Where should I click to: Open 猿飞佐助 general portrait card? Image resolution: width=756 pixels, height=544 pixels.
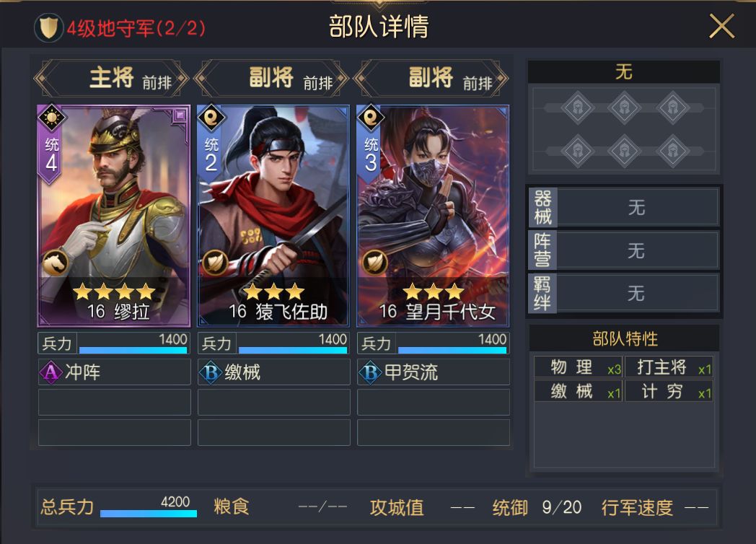pos(273,216)
